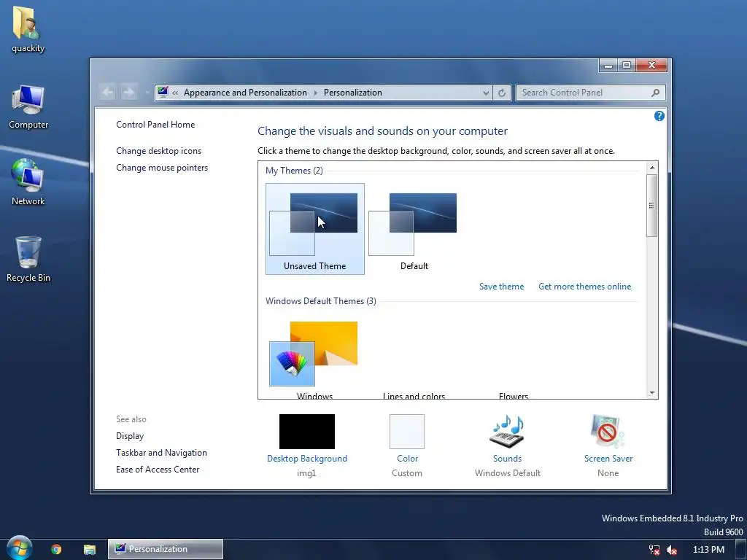Click the Control Panel icon in address bar

pyautogui.click(x=163, y=92)
